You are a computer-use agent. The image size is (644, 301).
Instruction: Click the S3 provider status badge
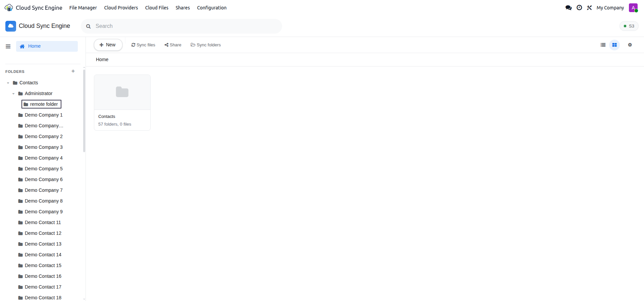(629, 26)
